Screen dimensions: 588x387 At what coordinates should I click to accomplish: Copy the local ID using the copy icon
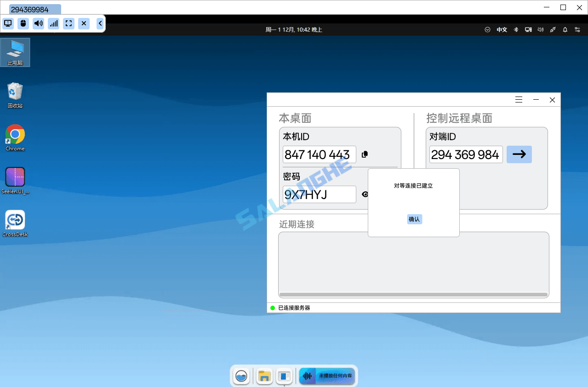pos(364,154)
